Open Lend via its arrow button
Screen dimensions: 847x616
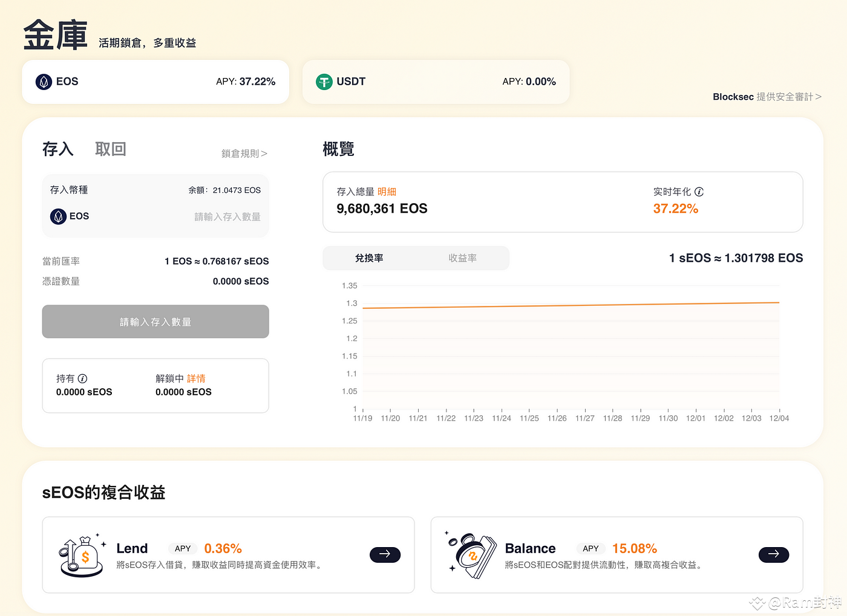click(385, 554)
